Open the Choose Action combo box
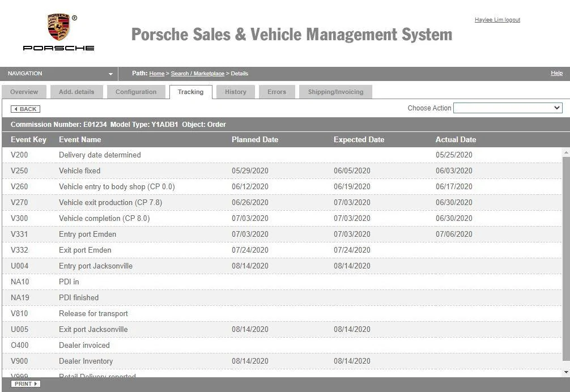 508,108
